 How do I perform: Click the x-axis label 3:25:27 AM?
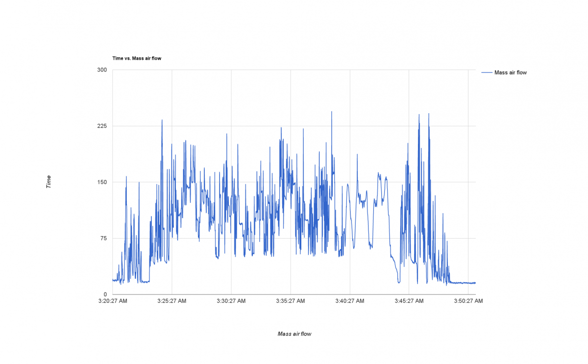click(172, 301)
